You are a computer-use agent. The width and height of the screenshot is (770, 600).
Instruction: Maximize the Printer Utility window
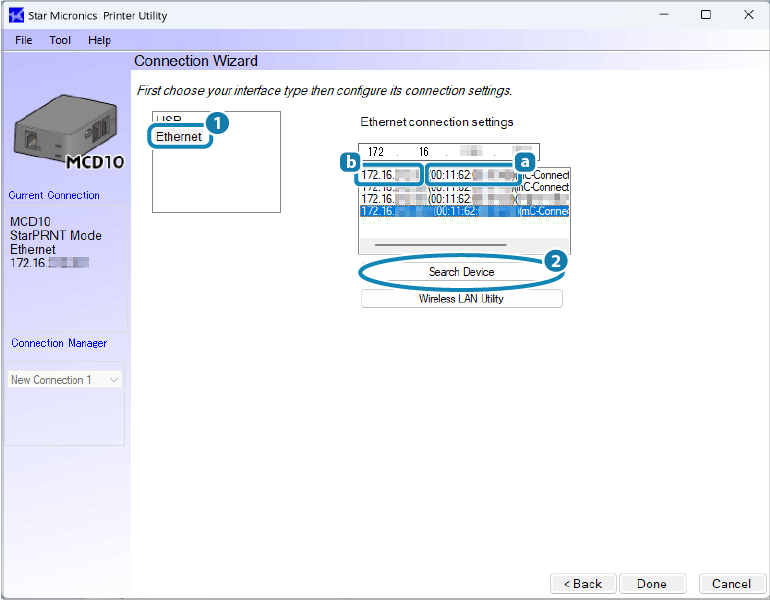[x=706, y=15]
